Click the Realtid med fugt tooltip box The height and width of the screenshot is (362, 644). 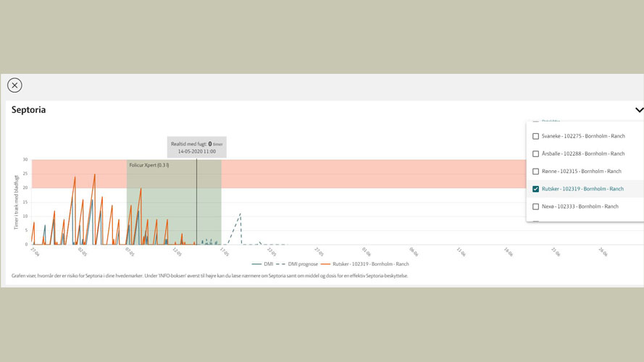[196, 147]
